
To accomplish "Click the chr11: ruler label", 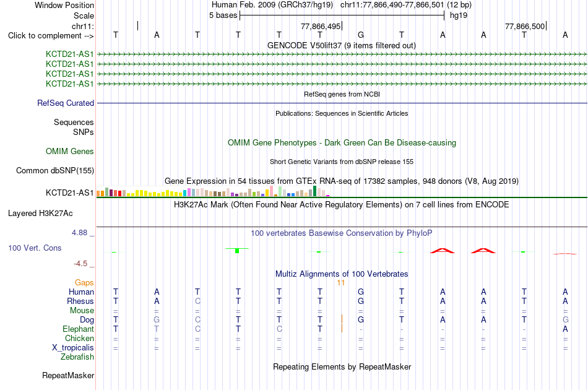I will coord(83,26).
